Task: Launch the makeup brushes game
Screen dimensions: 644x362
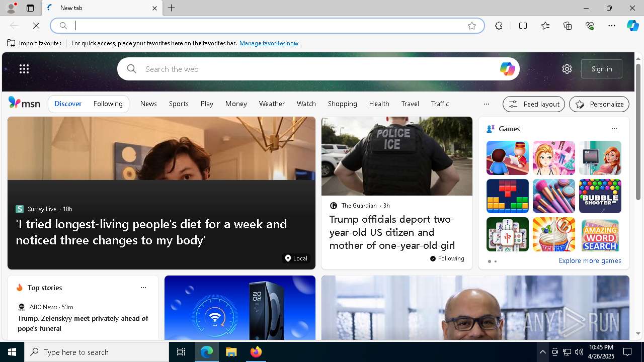Action: [x=553, y=196]
